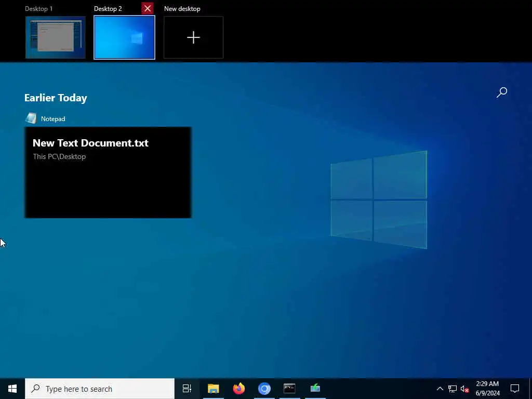Close Desktop 2 with the red X
532x399 pixels.
148,8
